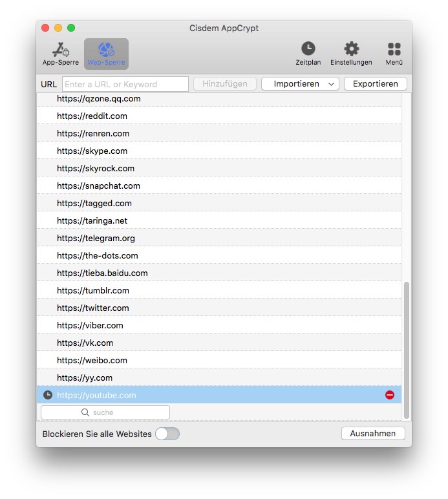Open the Menü grid icon
The height and width of the screenshot is (499, 448).
(x=394, y=49)
